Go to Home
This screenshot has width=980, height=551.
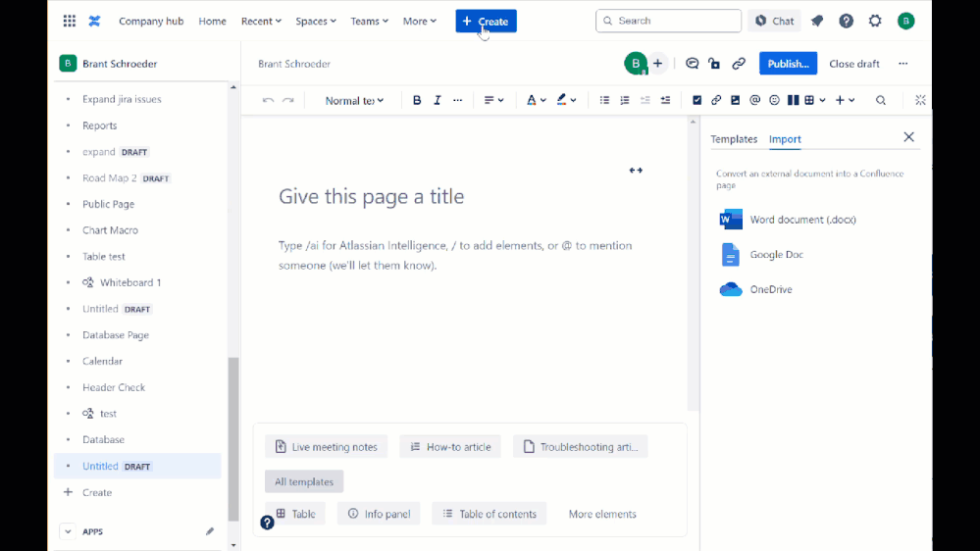213,21
